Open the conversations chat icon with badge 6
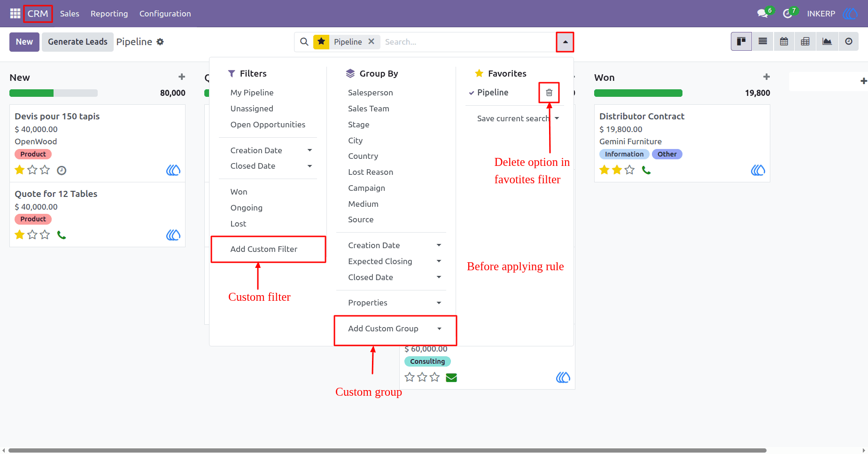This screenshot has width=868, height=454. (x=763, y=14)
